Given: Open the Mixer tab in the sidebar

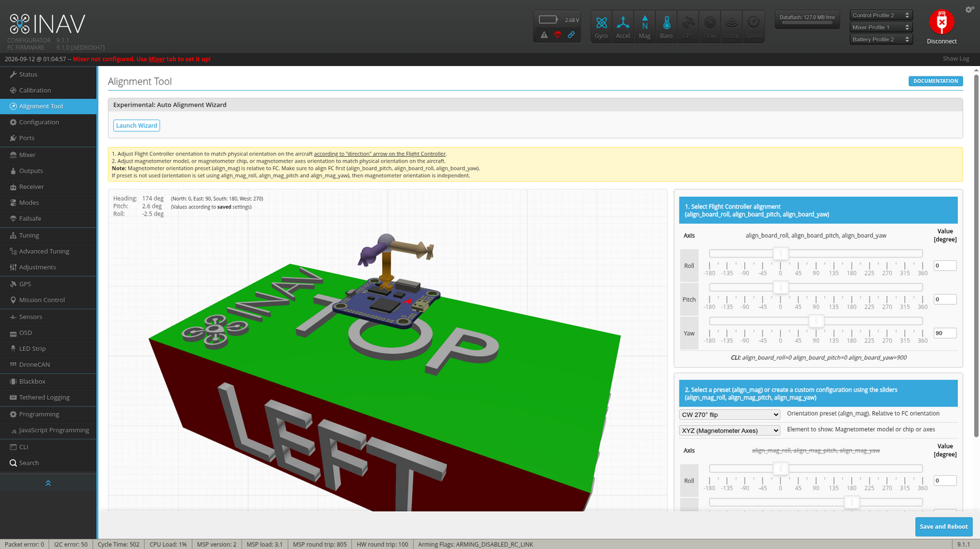Looking at the screenshot, I should click(48, 155).
